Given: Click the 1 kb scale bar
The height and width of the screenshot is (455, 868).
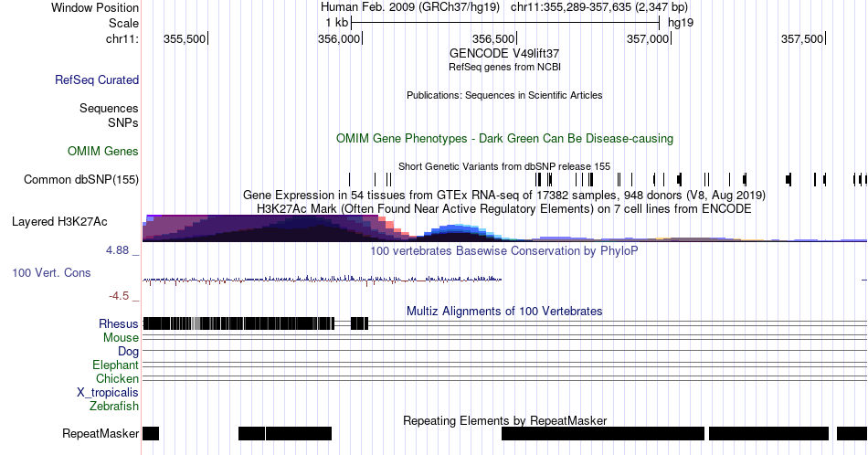Looking at the screenshot, I should point(505,23).
